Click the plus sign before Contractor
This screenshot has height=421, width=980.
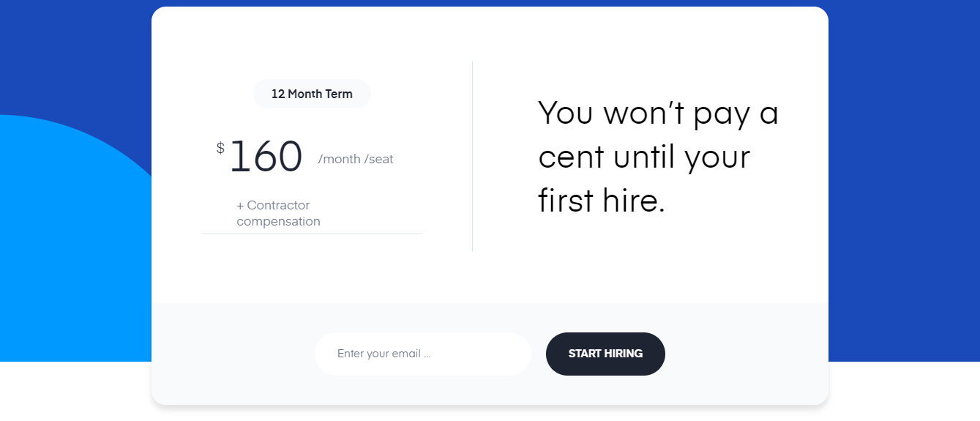[x=240, y=206]
